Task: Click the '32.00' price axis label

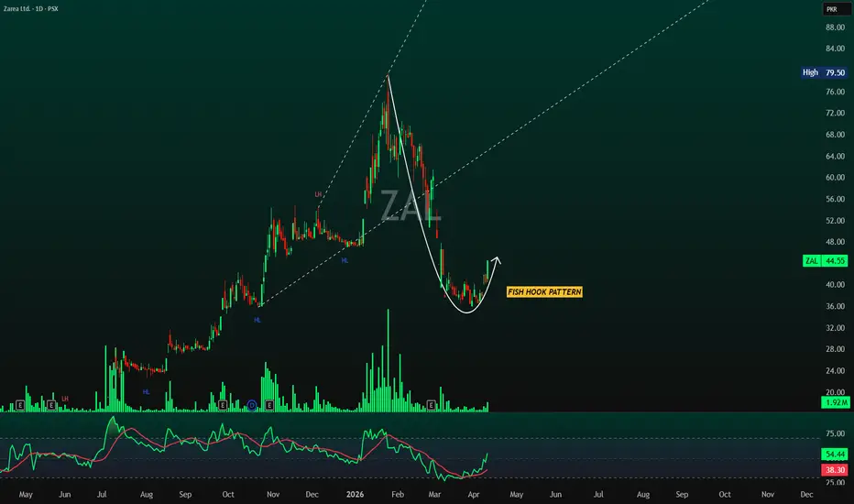Action: click(x=835, y=327)
